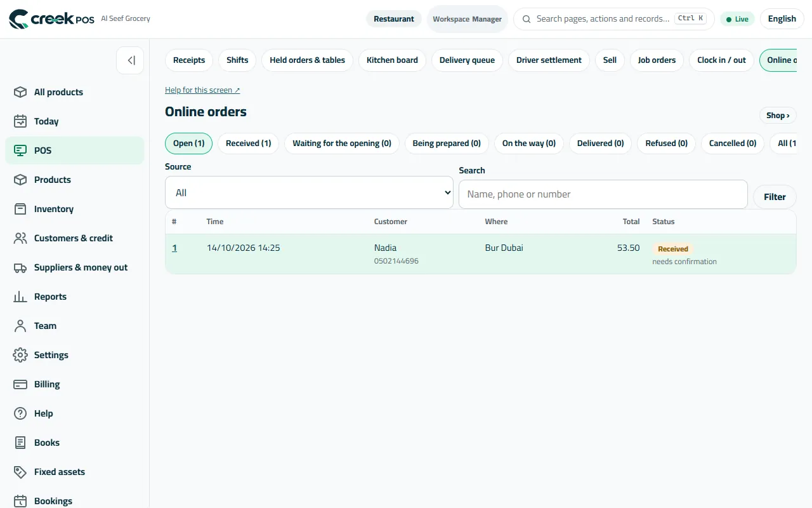Click the Reports bar chart icon
Screen dimensions: 812x508
tap(20, 297)
